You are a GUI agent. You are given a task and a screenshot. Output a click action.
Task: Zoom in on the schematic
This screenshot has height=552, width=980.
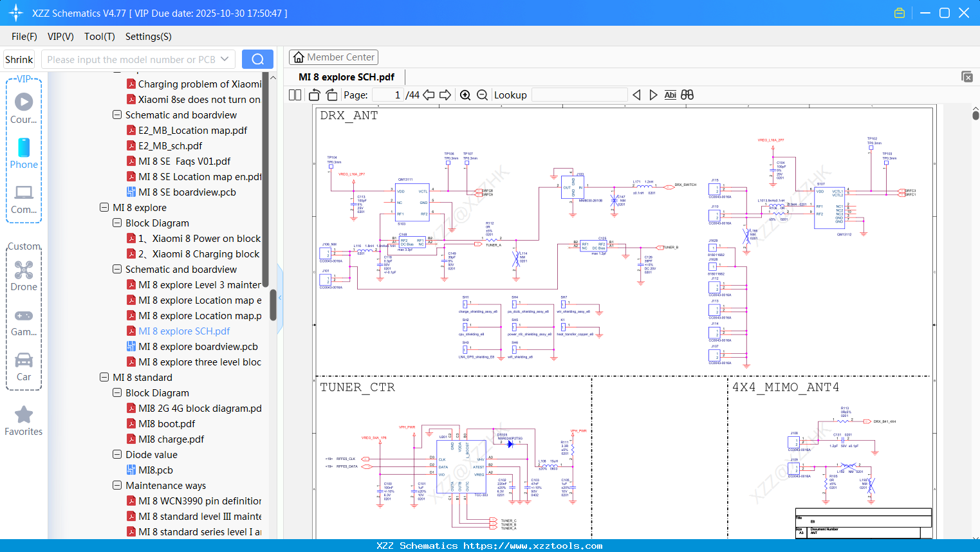[465, 95]
